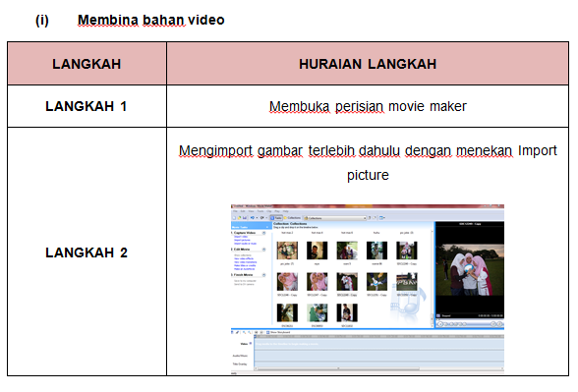
Task: Click the Redo toolbar icon
Action: [x=262, y=218]
